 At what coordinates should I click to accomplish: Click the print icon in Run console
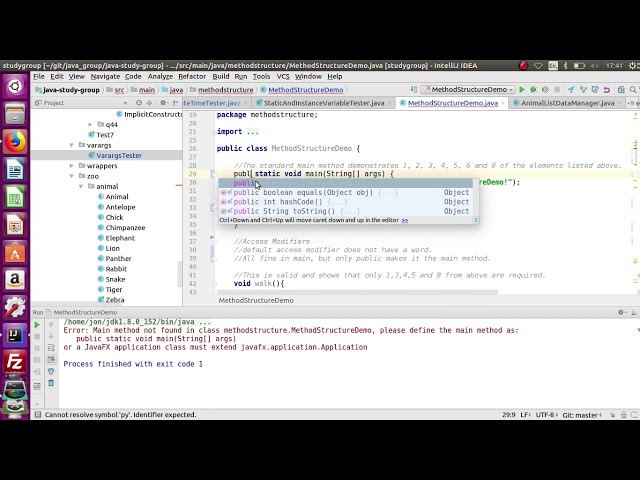(x=51, y=371)
